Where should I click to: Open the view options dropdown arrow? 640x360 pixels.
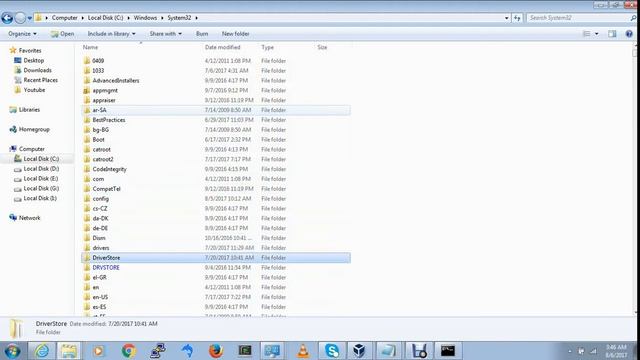coord(597,34)
